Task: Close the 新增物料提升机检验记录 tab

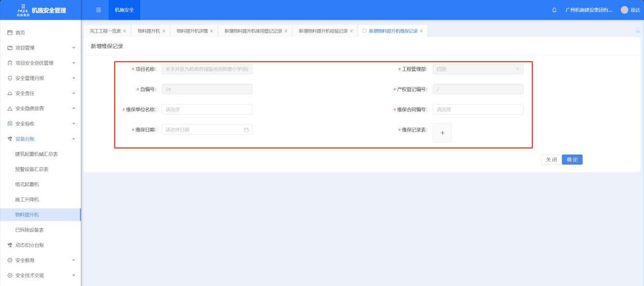Action: [x=352, y=31]
